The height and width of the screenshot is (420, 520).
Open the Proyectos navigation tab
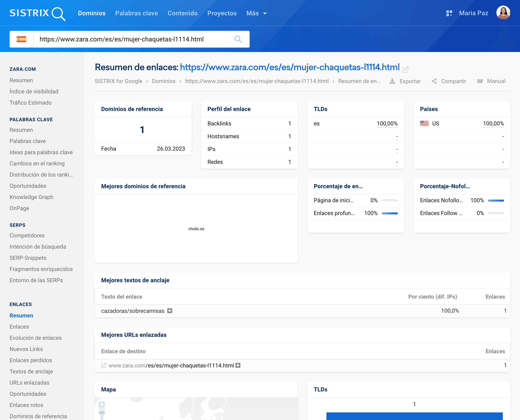pyautogui.click(x=222, y=13)
